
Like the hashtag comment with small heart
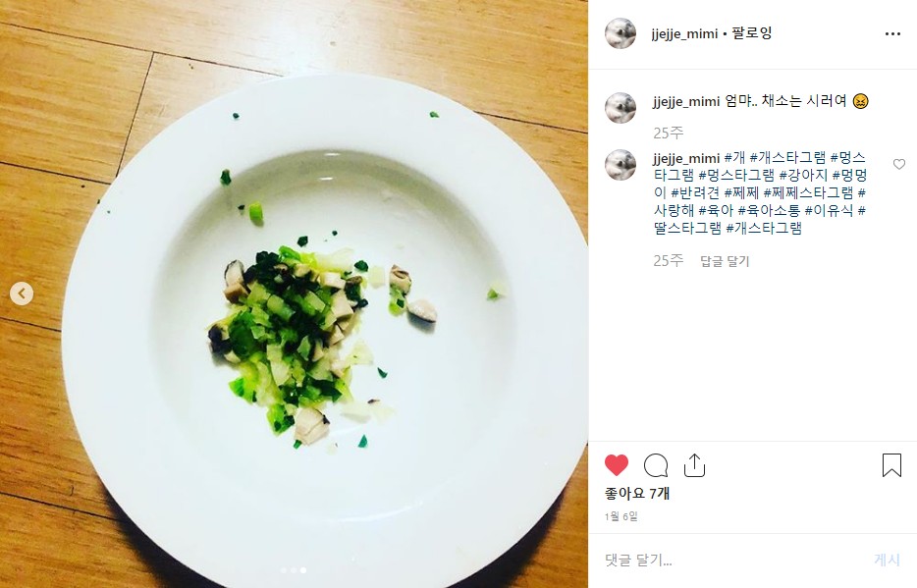pos(899,164)
